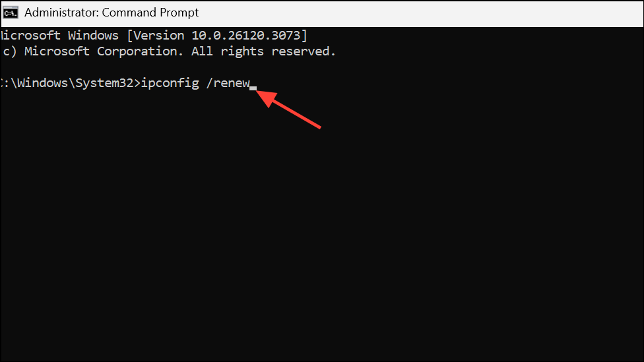Click the 'Command Prompt' title text
Screen dimensions: 644x362
(150, 13)
